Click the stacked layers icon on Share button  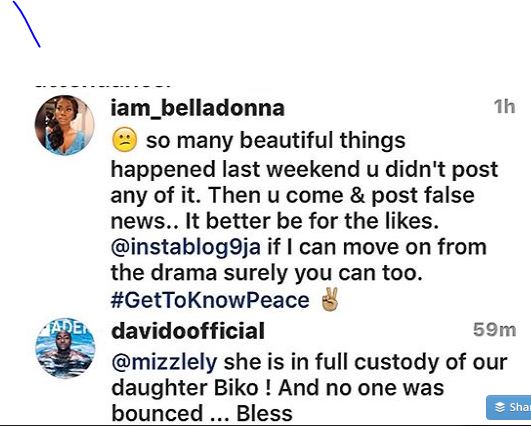500,407
